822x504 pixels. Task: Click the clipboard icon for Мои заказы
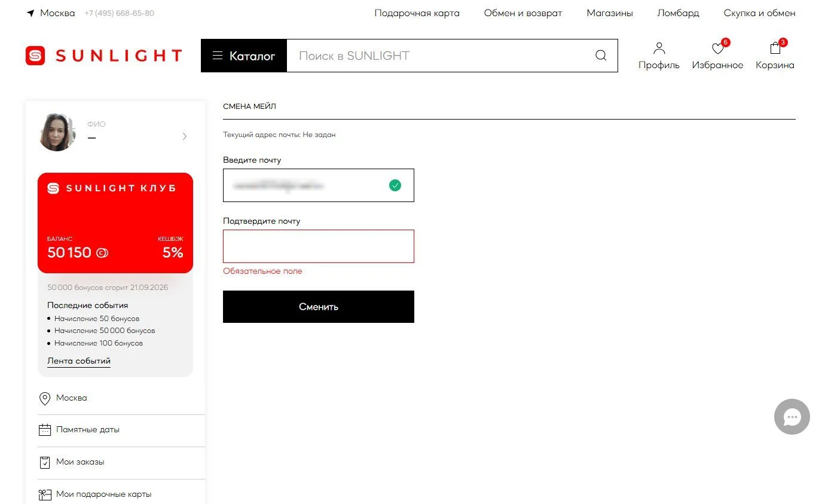(44, 462)
